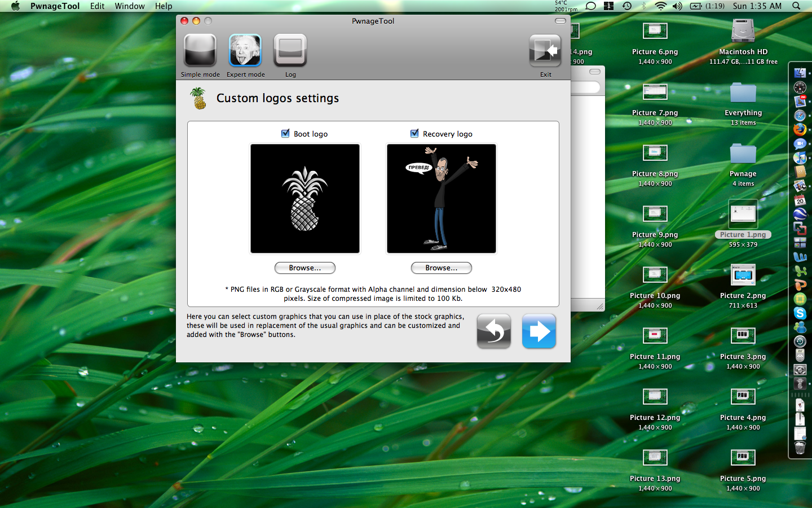Click the pineapple boot logo preview

click(305, 199)
